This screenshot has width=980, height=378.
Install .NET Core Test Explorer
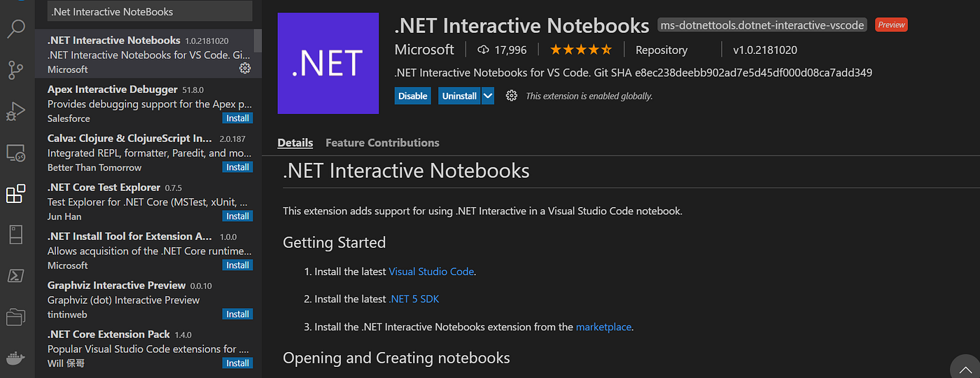click(x=238, y=216)
